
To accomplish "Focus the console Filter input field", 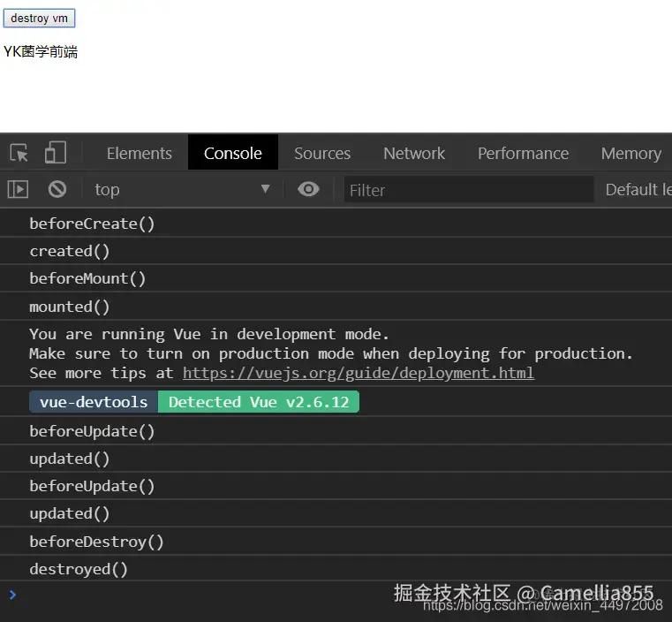I will pos(468,190).
